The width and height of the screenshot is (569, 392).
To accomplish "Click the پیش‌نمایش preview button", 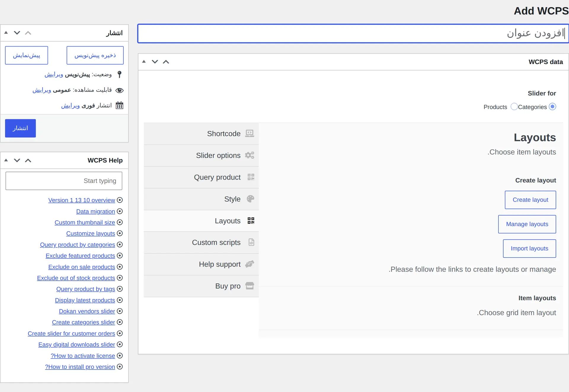I will [26, 55].
